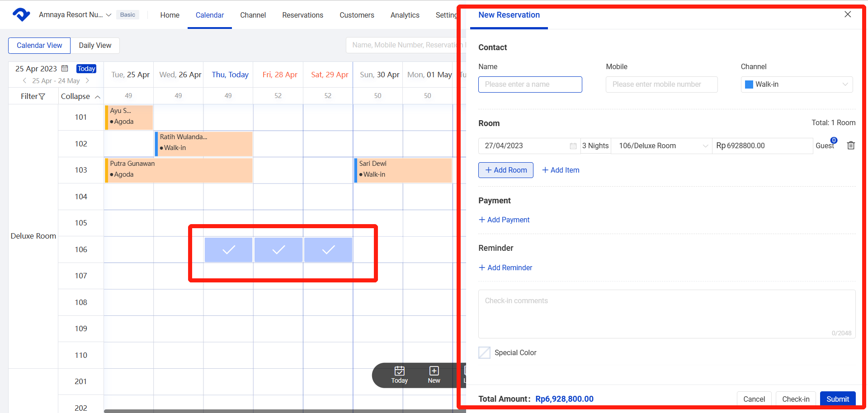
Task: Close the New Reservation panel
Action: coord(847,14)
